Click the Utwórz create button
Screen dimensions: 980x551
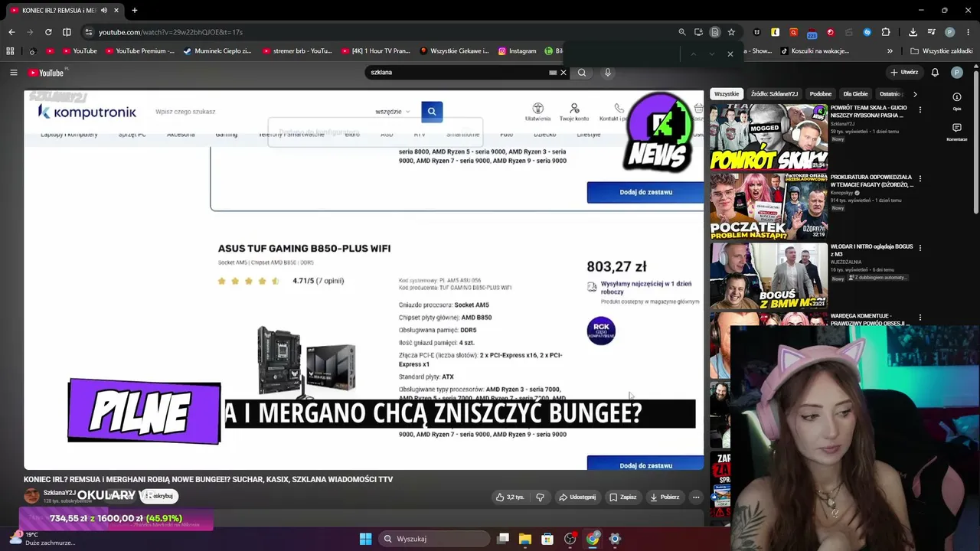[x=904, y=73]
